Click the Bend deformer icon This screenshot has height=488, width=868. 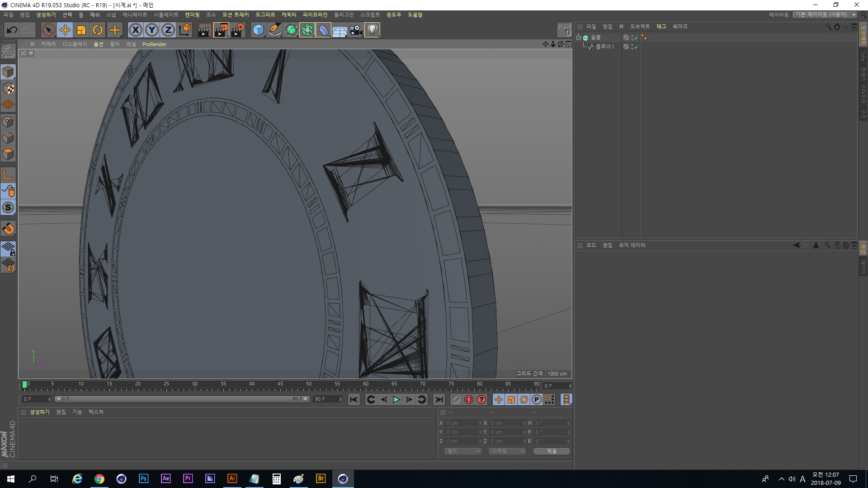(324, 30)
